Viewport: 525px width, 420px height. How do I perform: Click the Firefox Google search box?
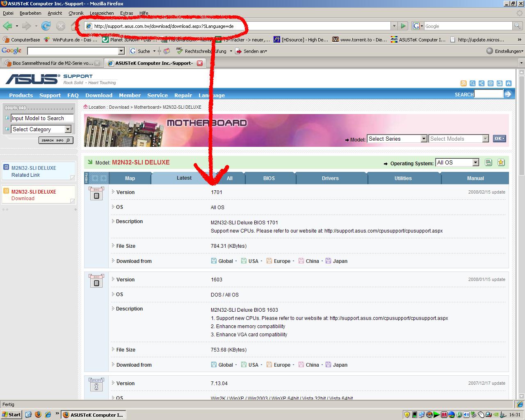468,26
